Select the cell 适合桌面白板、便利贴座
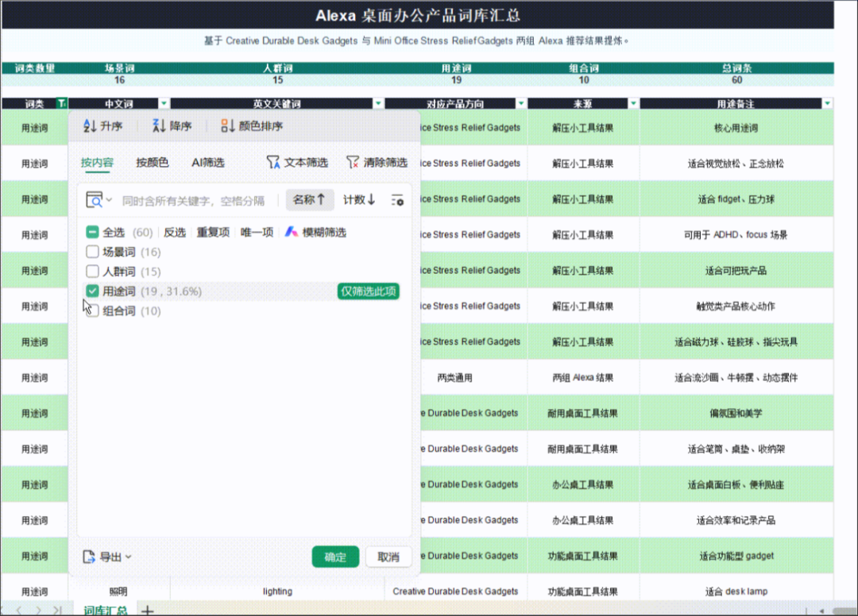The height and width of the screenshot is (616, 858). pos(736,485)
